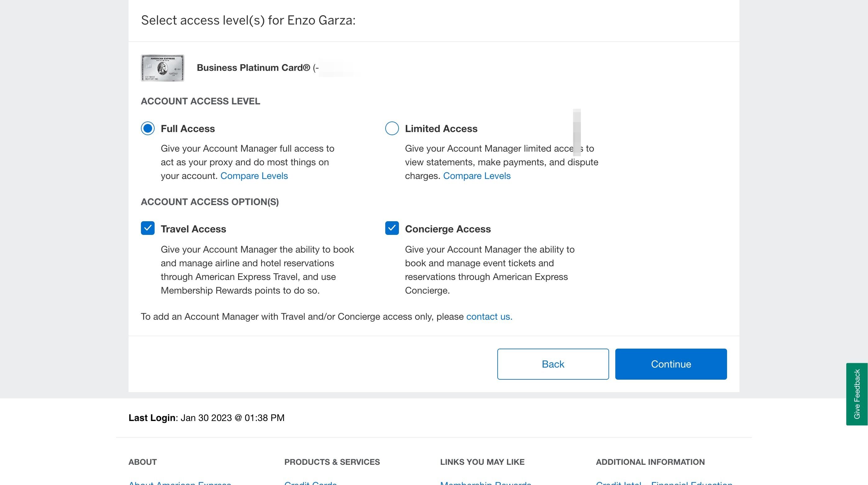The image size is (868, 485).
Task: Choose the Limited Access radio option
Action: (x=392, y=128)
